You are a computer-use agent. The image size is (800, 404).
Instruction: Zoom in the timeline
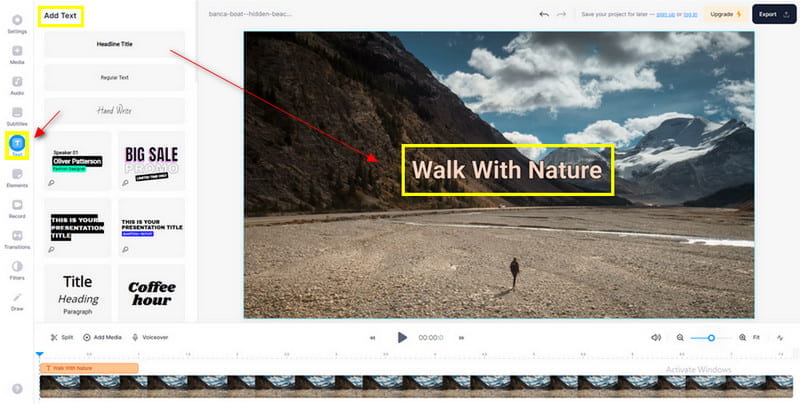pyautogui.click(x=742, y=338)
